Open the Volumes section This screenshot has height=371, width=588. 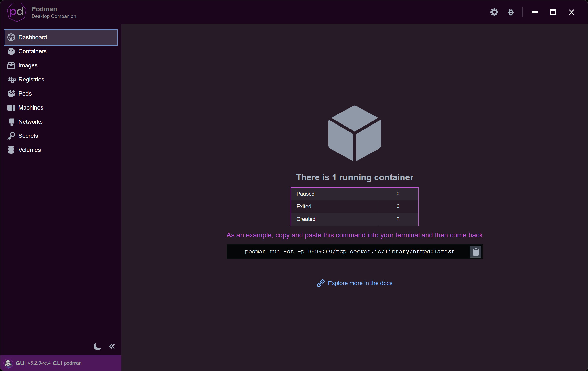(x=60, y=150)
